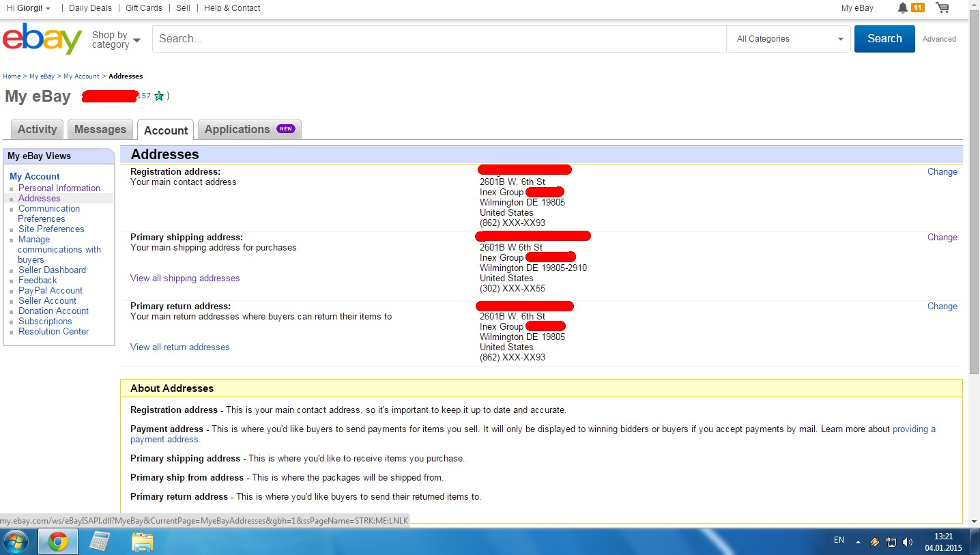Open Seller Account in sidebar
The width and height of the screenshot is (980, 555).
pos(47,301)
